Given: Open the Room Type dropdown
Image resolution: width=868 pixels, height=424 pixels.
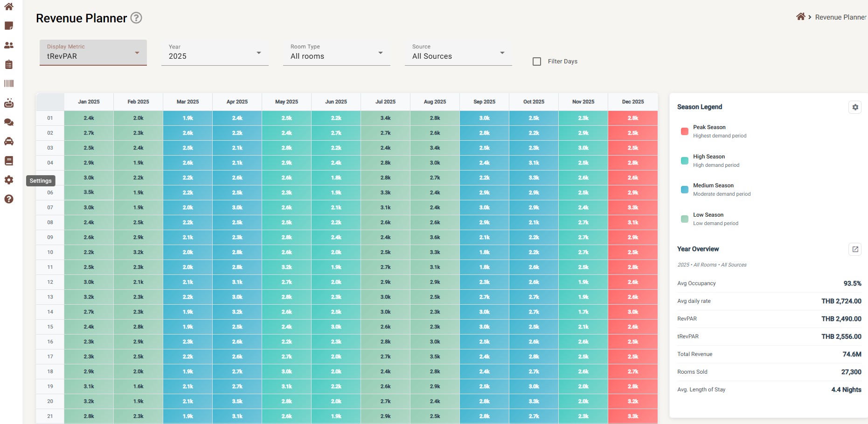Looking at the screenshot, I should point(336,53).
